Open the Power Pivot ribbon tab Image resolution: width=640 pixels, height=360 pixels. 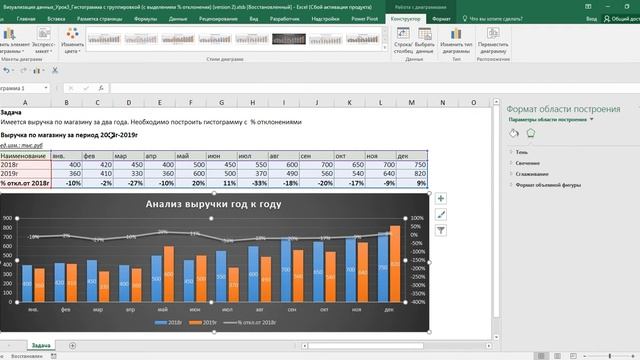pyautogui.click(x=364, y=19)
